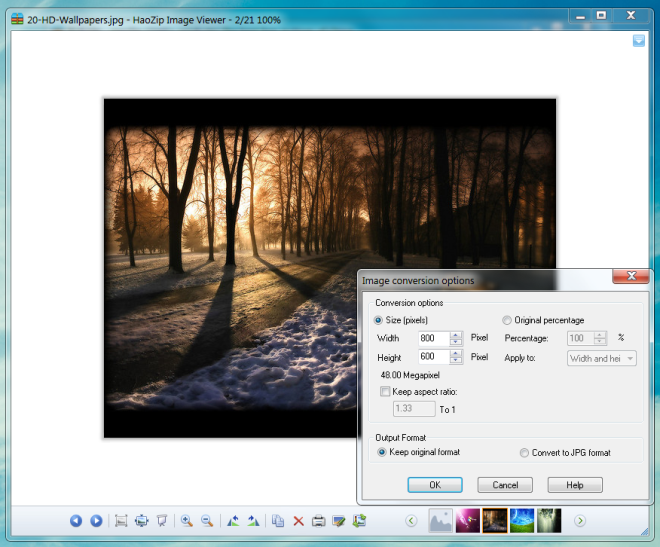
Task: Go to the previous image with the back arrow
Action: click(x=76, y=521)
